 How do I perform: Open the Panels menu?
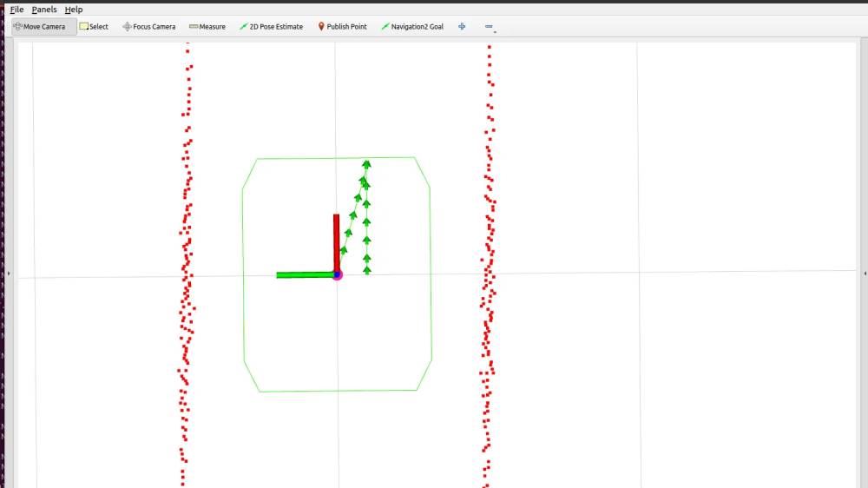point(43,10)
